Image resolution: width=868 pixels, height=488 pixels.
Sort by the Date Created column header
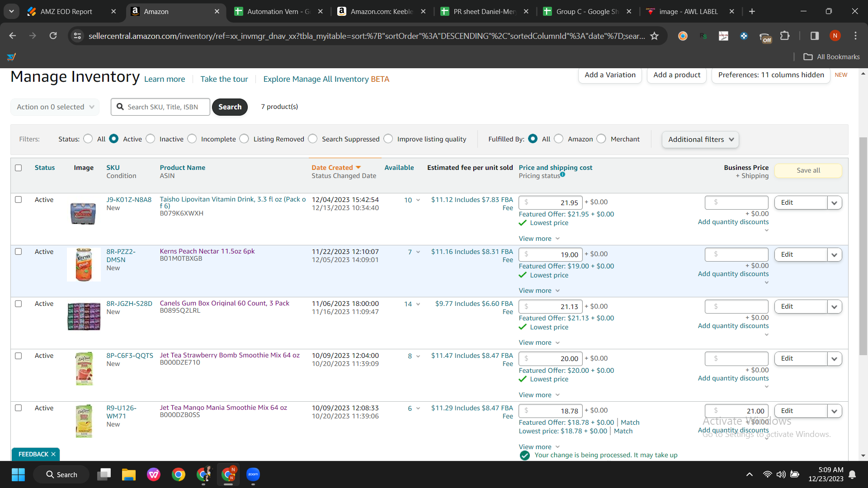coord(336,168)
